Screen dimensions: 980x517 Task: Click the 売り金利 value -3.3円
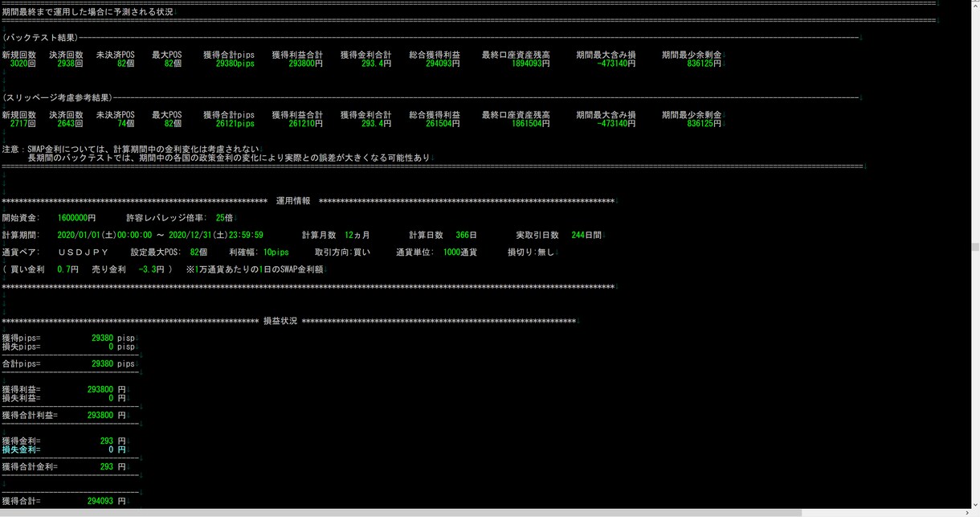[x=151, y=269]
